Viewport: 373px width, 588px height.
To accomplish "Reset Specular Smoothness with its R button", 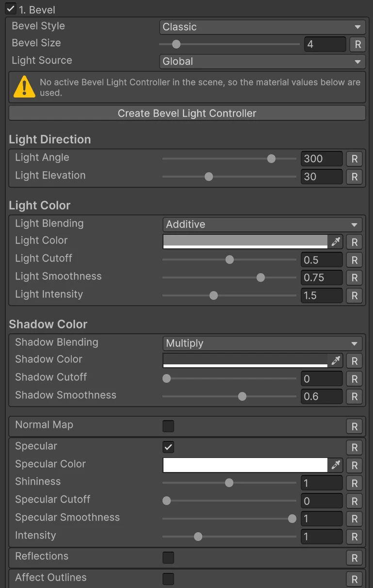I will coord(355,519).
